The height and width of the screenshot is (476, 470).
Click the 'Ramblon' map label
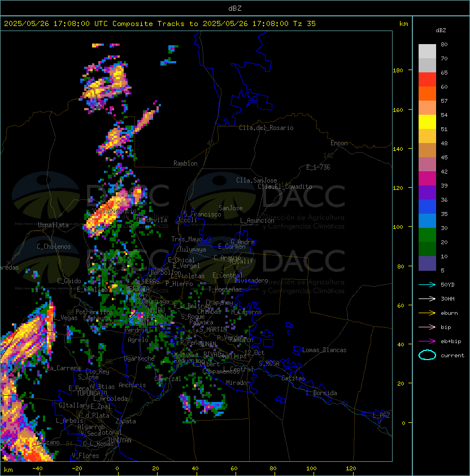[x=185, y=163]
